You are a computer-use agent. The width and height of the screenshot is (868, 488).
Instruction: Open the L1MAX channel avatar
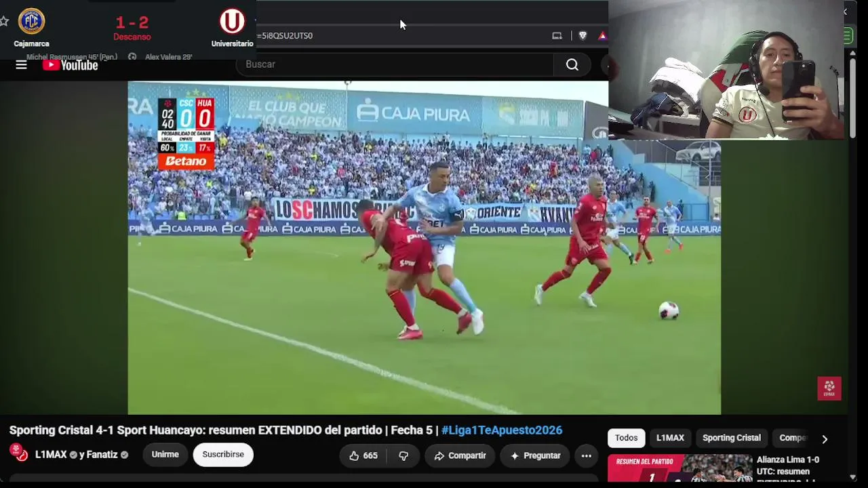click(x=18, y=453)
